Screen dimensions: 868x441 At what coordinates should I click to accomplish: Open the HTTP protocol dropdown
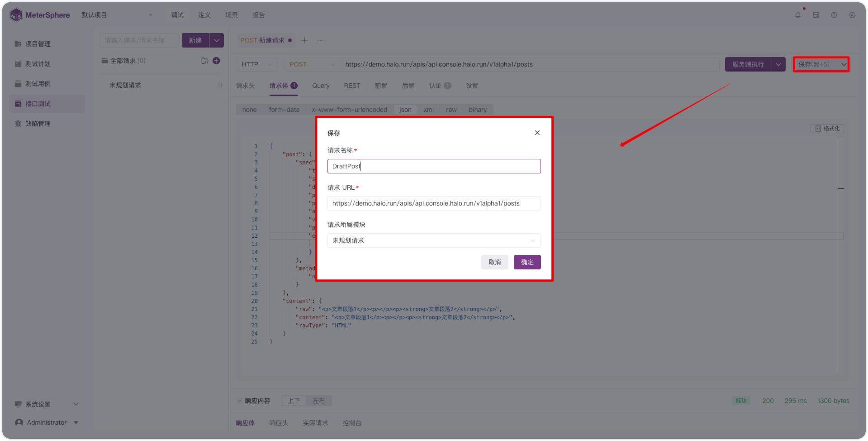257,64
